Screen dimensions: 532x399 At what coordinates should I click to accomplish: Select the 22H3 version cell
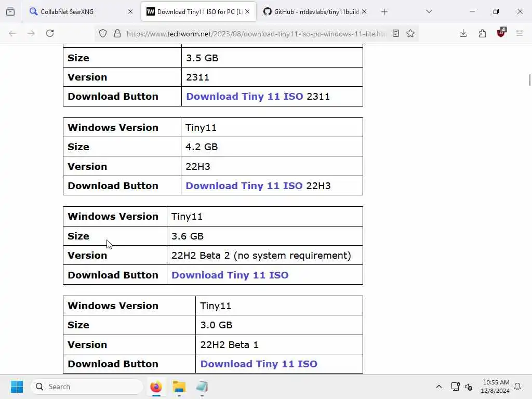coord(272,166)
